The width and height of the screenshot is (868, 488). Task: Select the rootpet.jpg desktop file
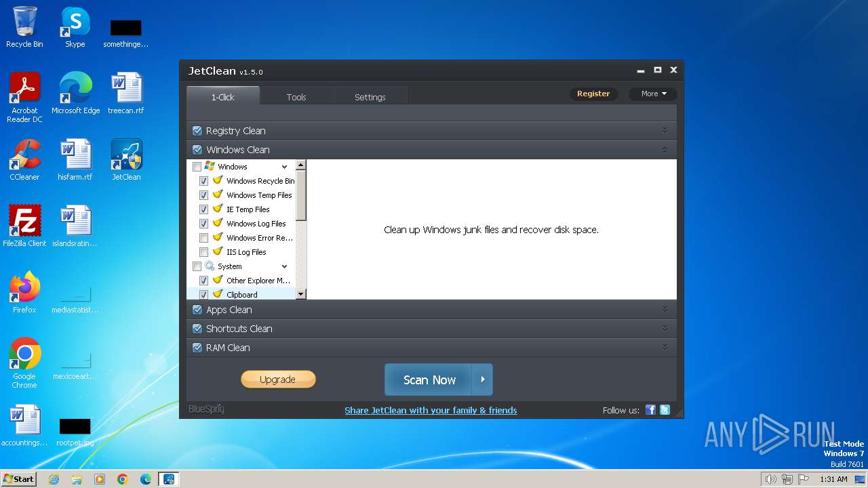(75, 432)
